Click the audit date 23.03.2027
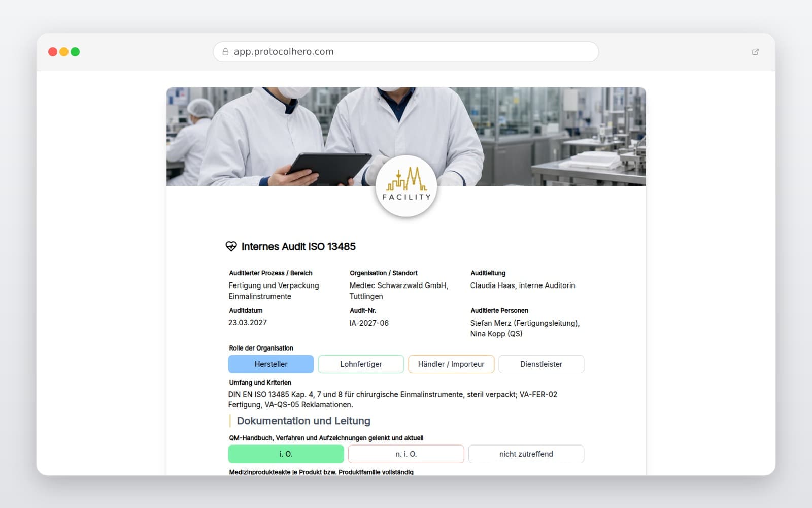 248,323
